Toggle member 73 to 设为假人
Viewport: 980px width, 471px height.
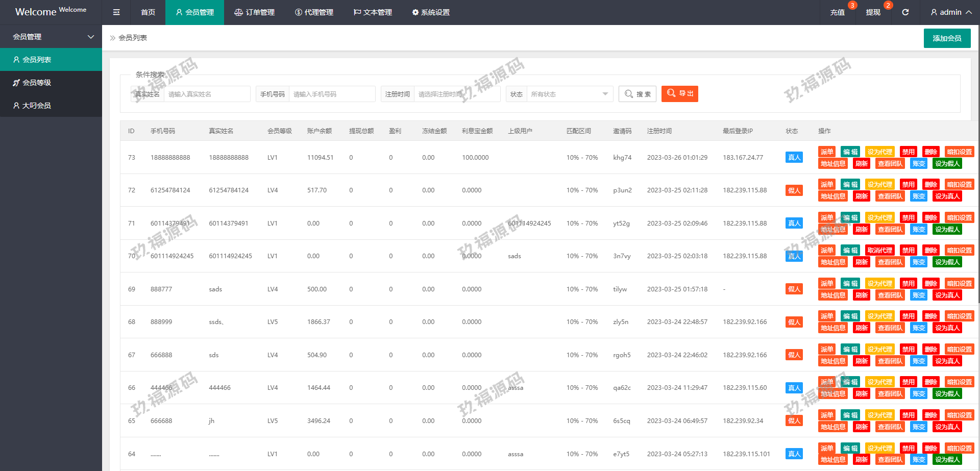[x=947, y=164]
